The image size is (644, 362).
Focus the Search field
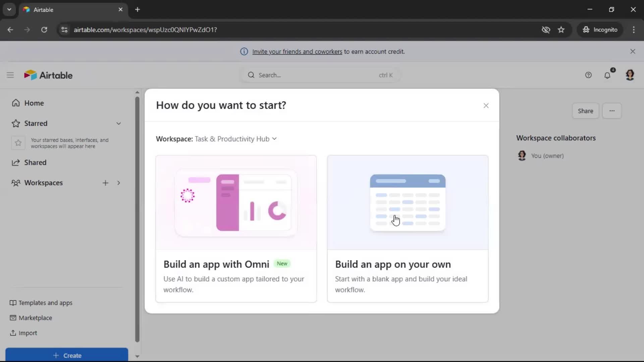coord(320,75)
